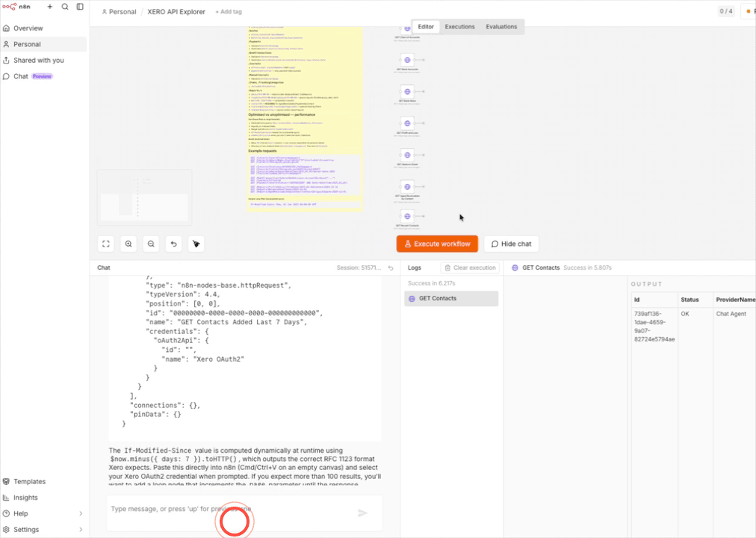Click Success in 6.217s text

pos(432,283)
